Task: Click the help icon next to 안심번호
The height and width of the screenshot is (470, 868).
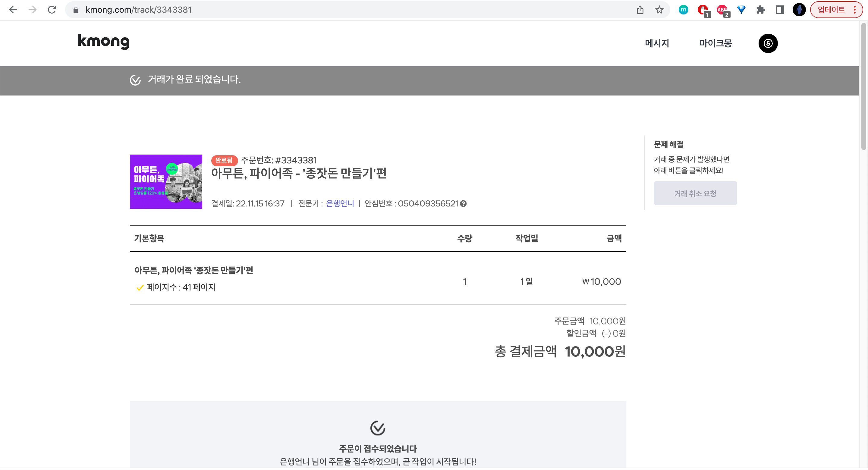Action: pyautogui.click(x=463, y=203)
